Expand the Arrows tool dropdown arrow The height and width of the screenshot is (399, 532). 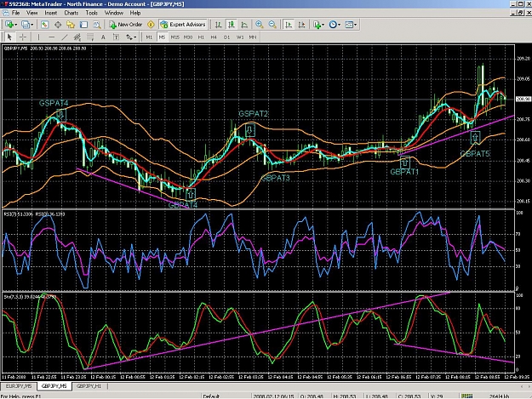pos(135,37)
